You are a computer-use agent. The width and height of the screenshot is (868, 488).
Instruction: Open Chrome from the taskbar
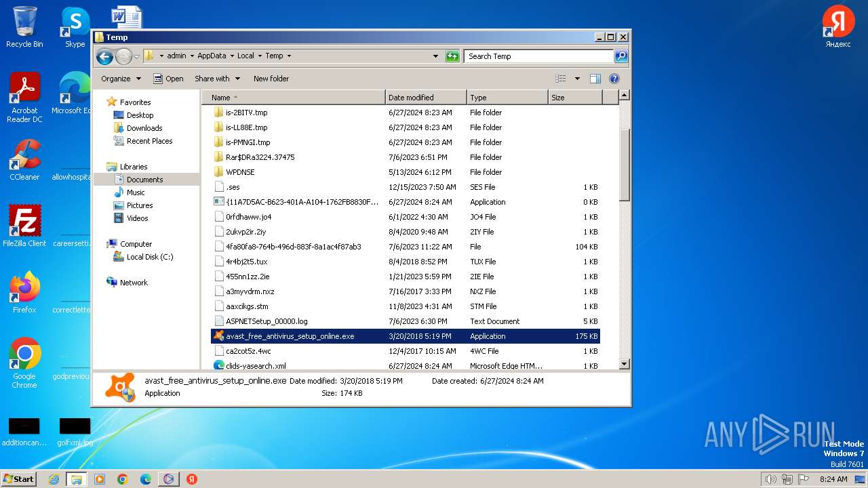pyautogui.click(x=122, y=479)
